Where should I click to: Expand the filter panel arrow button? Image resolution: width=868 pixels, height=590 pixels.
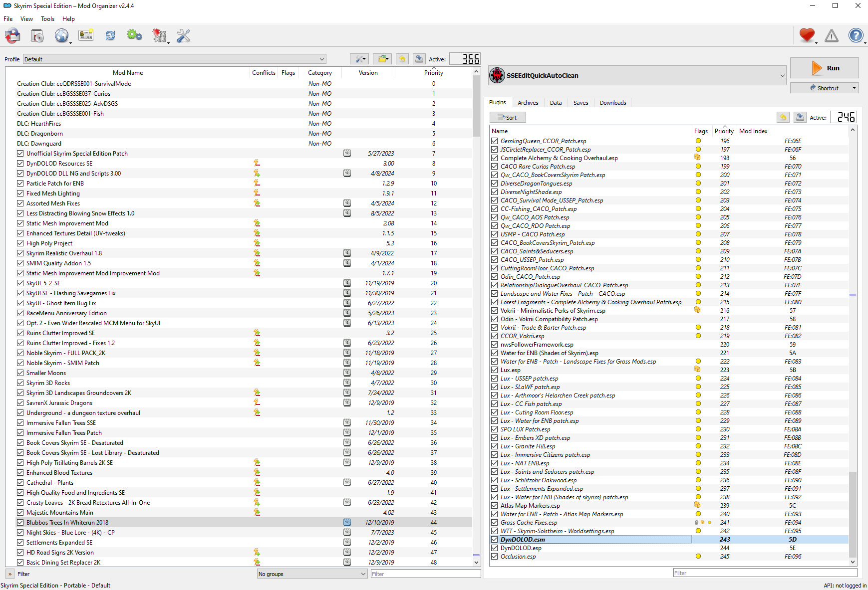click(x=10, y=574)
